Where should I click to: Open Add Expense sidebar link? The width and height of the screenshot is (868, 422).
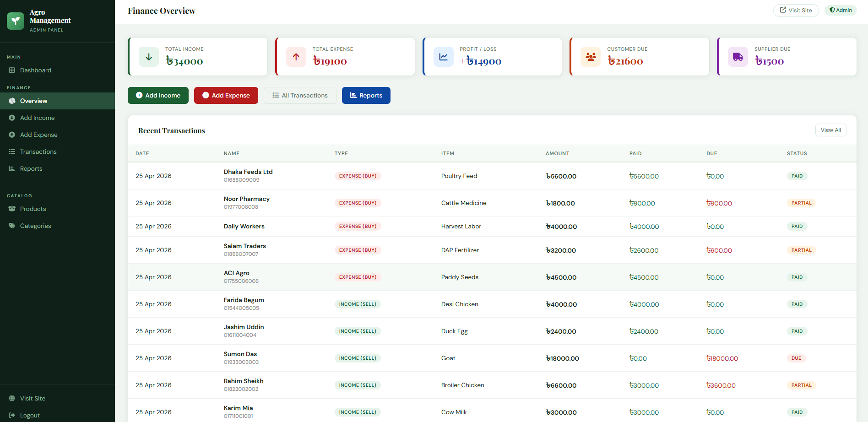[x=57, y=135]
